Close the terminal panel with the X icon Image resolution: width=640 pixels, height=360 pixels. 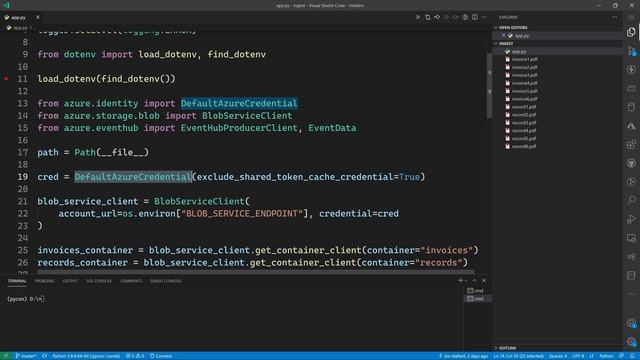pos(484,280)
